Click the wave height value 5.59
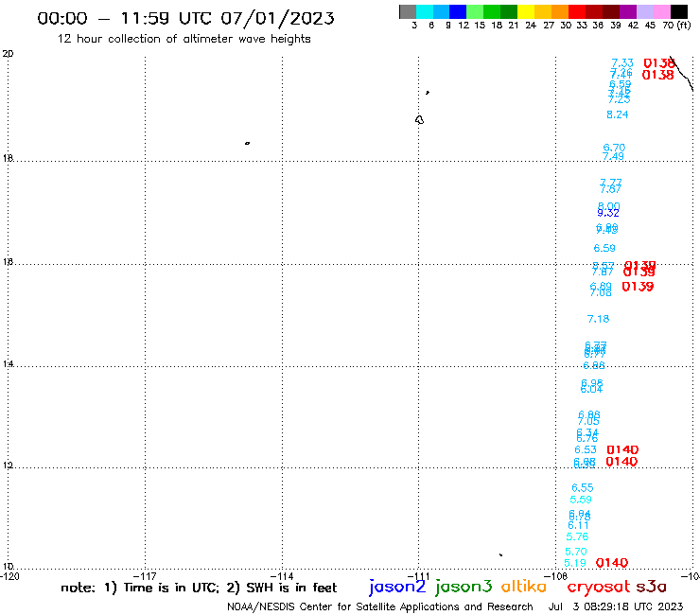700x615 pixels. pos(581,500)
